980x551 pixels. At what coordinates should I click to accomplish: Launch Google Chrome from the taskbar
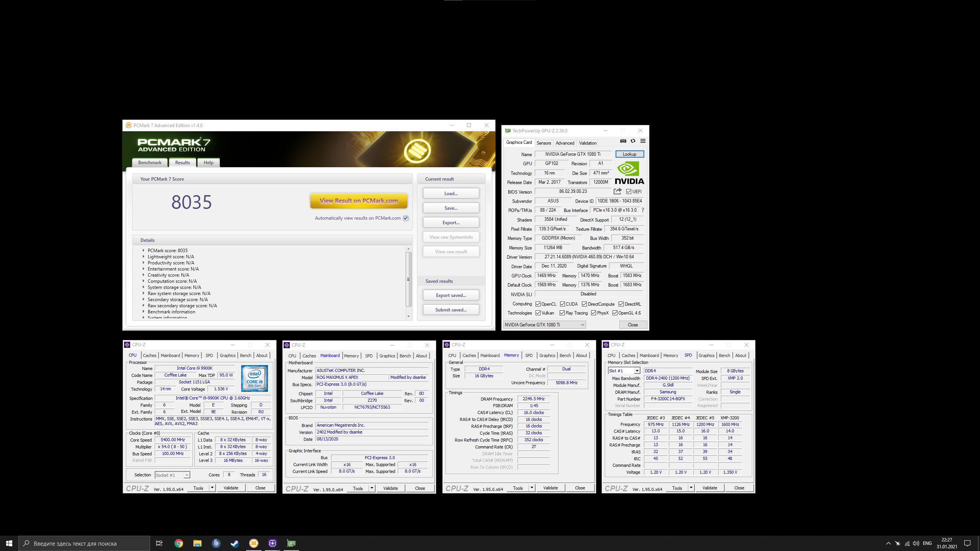pyautogui.click(x=178, y=543)
